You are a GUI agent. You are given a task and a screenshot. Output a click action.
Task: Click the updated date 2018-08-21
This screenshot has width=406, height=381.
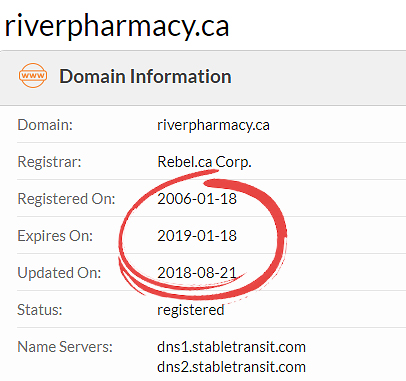197,273
